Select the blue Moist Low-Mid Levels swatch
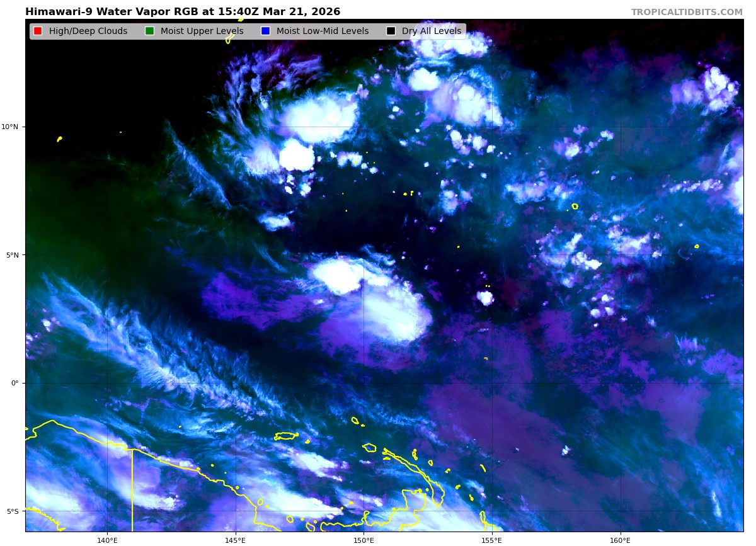This screenshot has height=546, width=756. tap(265, 31)
